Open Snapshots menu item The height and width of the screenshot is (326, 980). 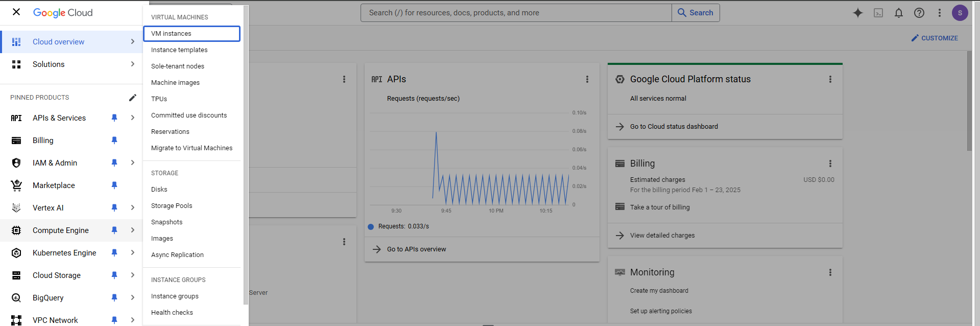pos(192,222)
